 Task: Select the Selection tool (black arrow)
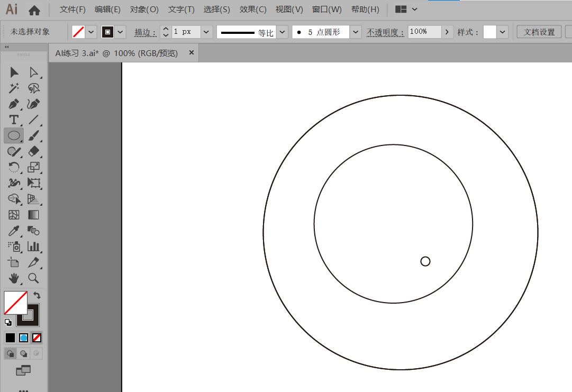[14, 72]
